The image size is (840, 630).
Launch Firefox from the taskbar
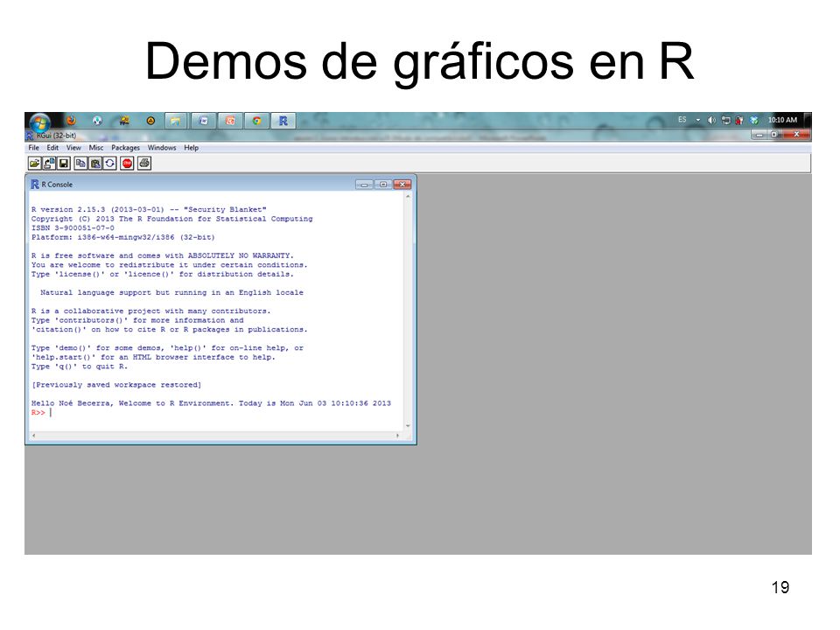click(x=71, y=121)
